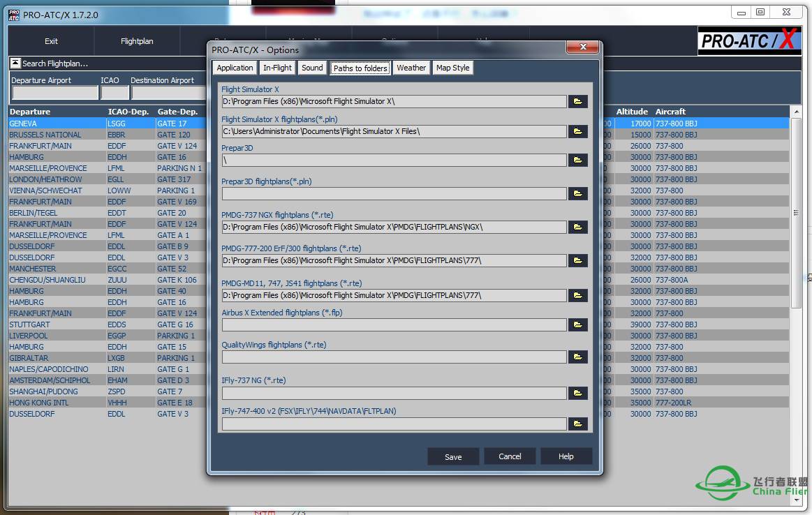Image resolution: width=812 pixels, height=515 pixels.
Task: Click the Exit menu button
Action: click(51, 41)
